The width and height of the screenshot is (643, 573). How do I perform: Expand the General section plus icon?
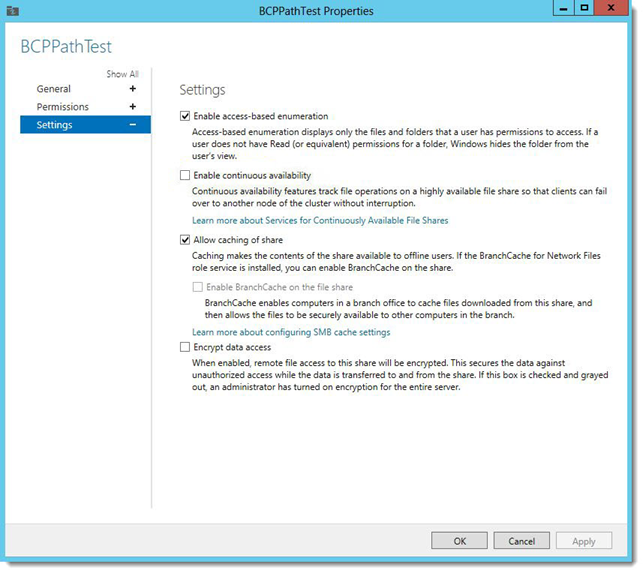[x=132, y=89]
